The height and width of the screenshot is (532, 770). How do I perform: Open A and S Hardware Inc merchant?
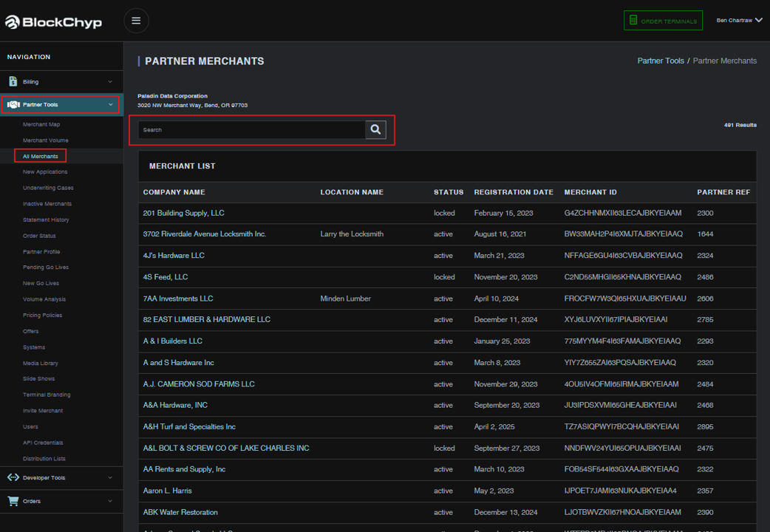pos(179,363)
